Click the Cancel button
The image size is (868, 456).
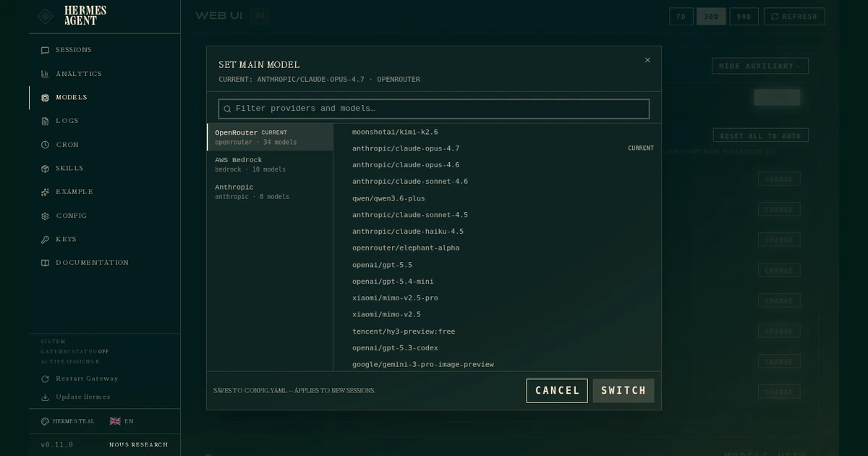click(x=557, y=391)
